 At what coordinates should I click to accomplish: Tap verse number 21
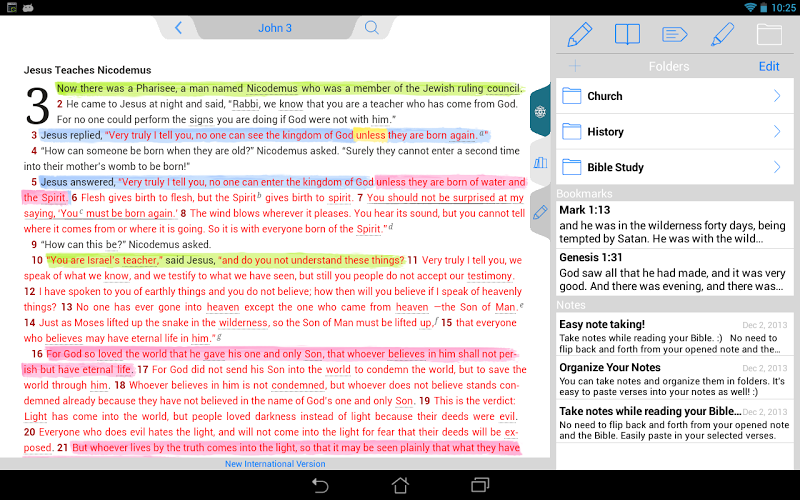[62, 448]
